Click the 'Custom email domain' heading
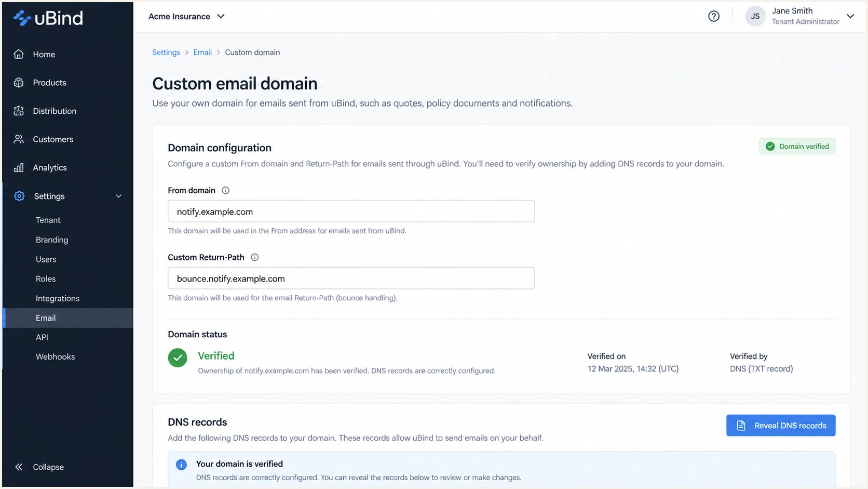Screen dimensions: 868x489 (x=235, y=84)
